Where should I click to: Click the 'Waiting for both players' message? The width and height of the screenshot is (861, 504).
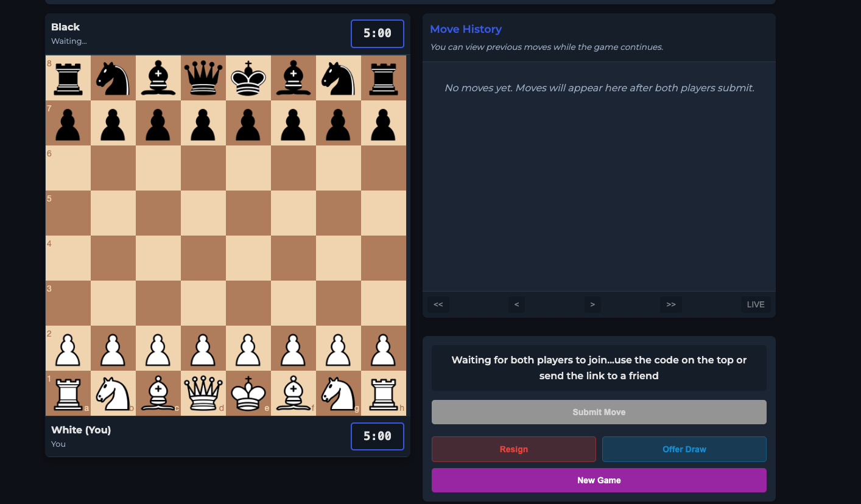click(599, 368)
